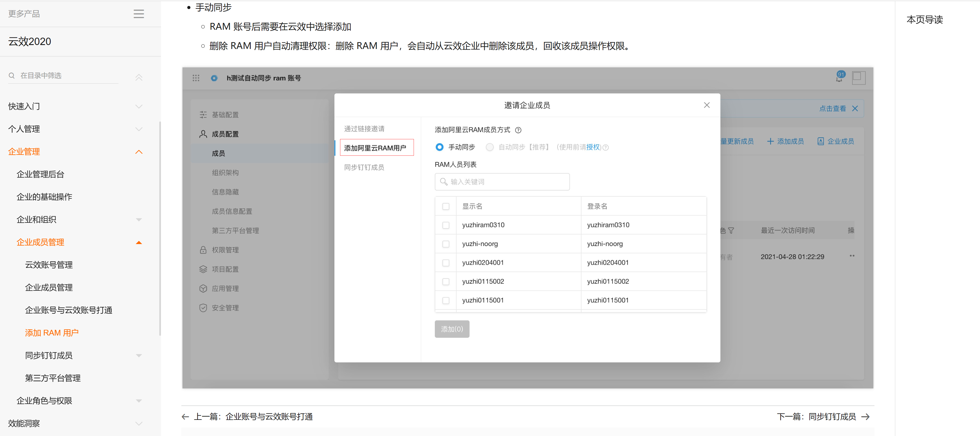Click the help icon beside 添加阿里云RAM成员方式
This screenshot has width=980, height=436.
tap(518, 130)
